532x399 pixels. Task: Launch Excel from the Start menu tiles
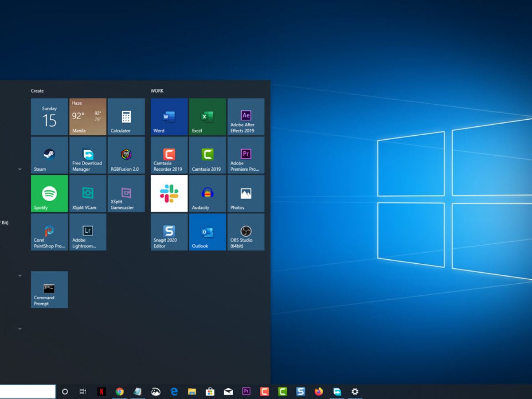point(207,117)
